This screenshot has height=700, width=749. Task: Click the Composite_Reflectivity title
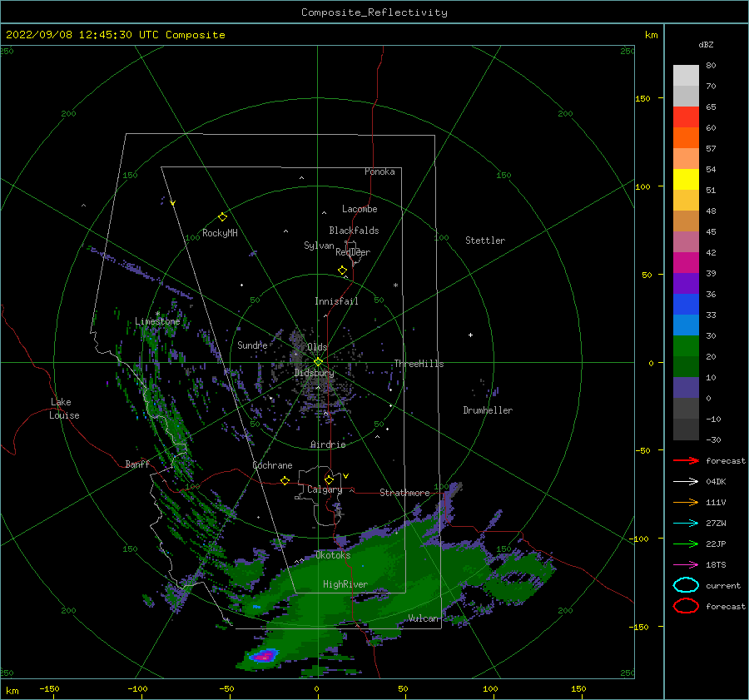pos(374,12)
